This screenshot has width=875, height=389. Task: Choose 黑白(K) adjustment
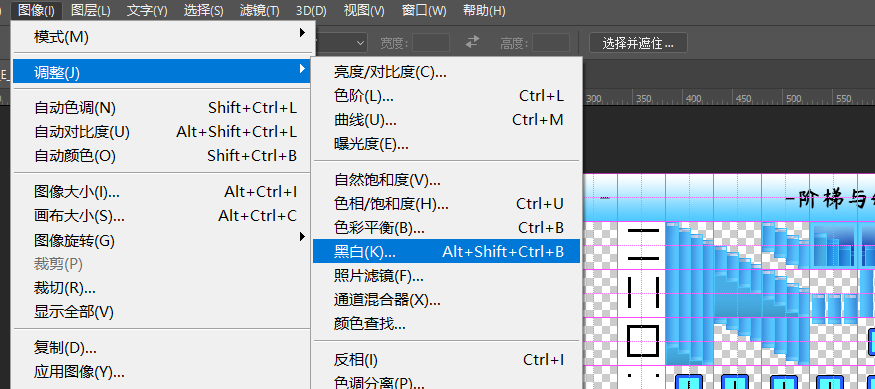point(446,252)
